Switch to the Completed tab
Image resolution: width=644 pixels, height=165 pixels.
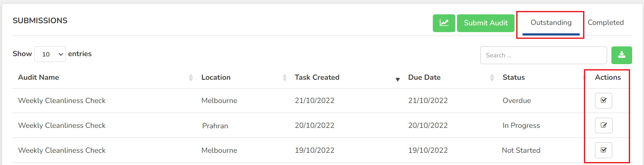605,23
